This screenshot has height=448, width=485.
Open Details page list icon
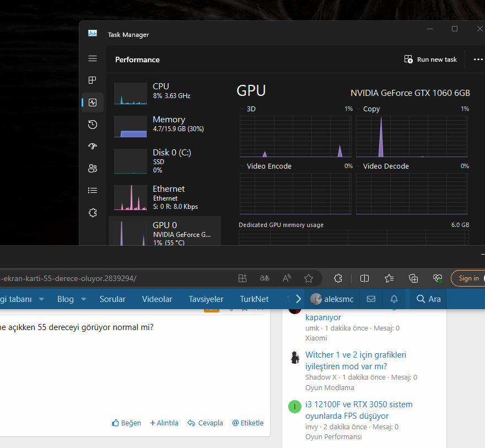pos(93,190)
